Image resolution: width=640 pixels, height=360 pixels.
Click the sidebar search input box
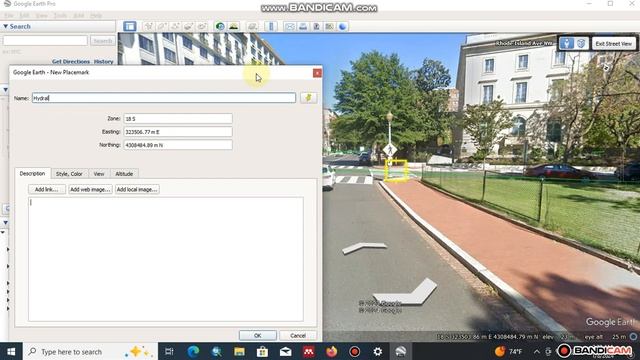coord(45,40)
